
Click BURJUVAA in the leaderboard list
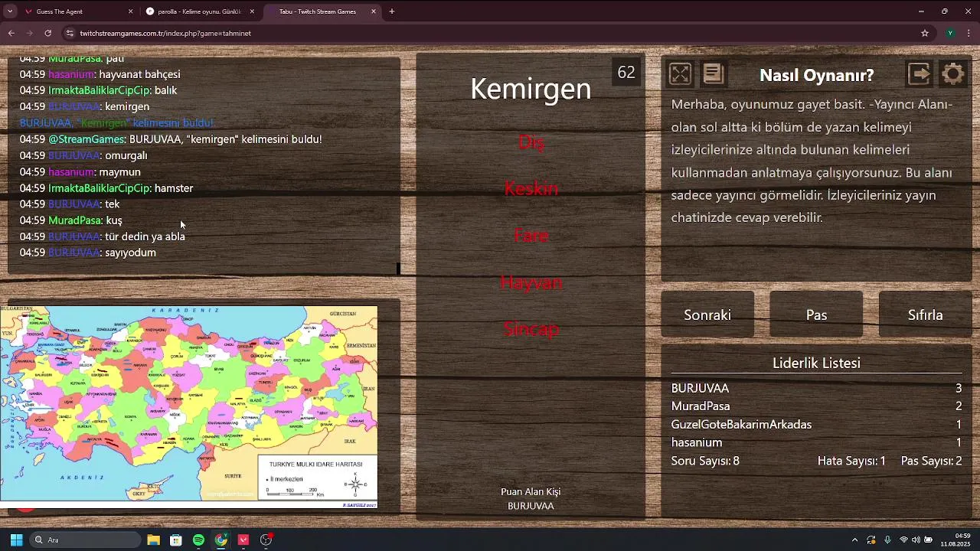(700, 388)
